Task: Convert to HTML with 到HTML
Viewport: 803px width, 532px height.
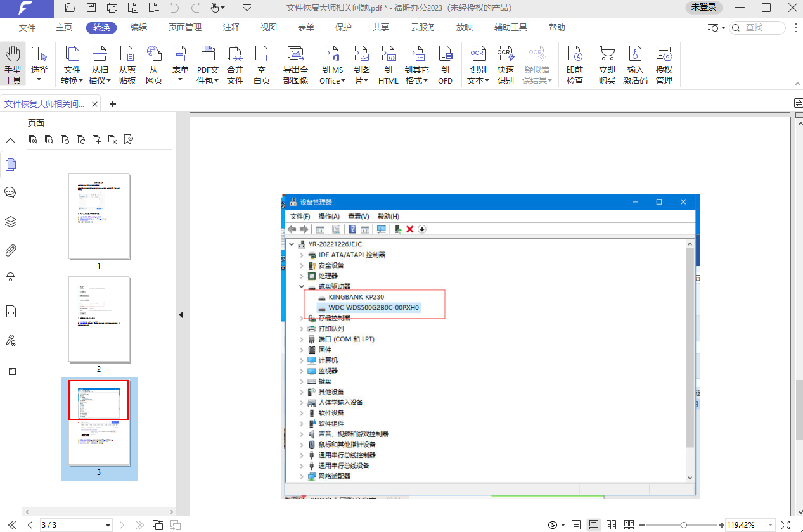Action: [x=389, y=65]
